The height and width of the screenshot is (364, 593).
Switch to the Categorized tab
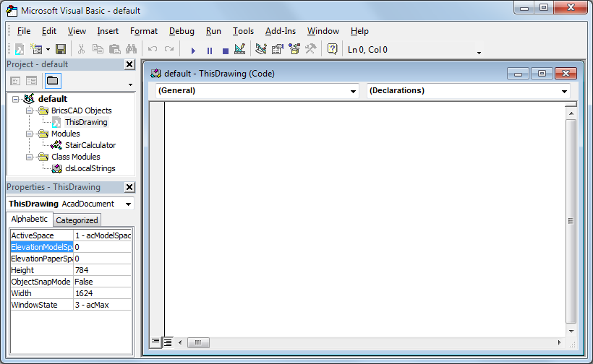pos(77,220)
